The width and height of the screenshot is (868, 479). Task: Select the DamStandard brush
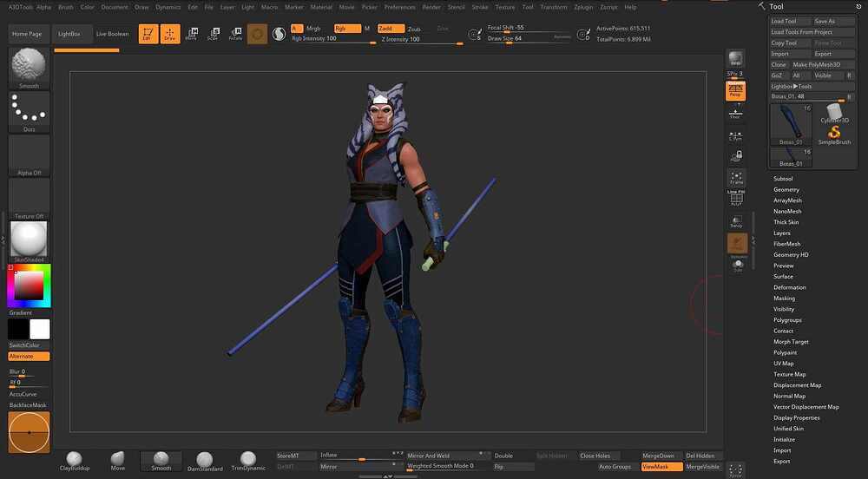(205, 461)
